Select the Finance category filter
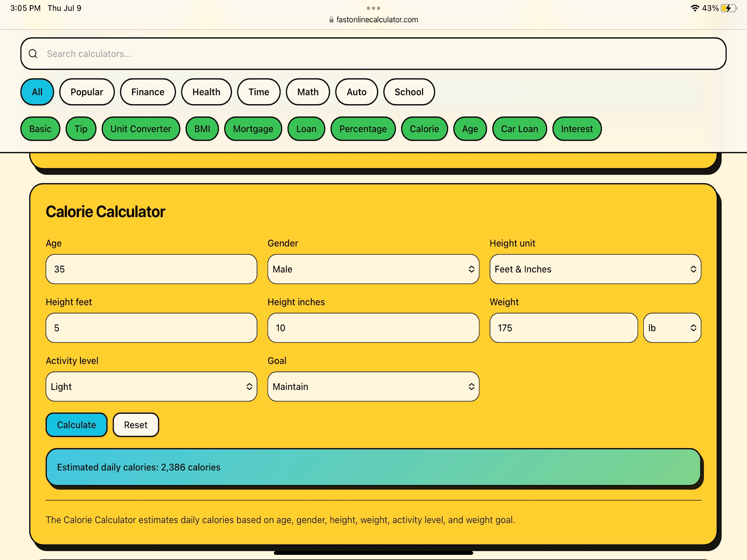 pos(148,92)
